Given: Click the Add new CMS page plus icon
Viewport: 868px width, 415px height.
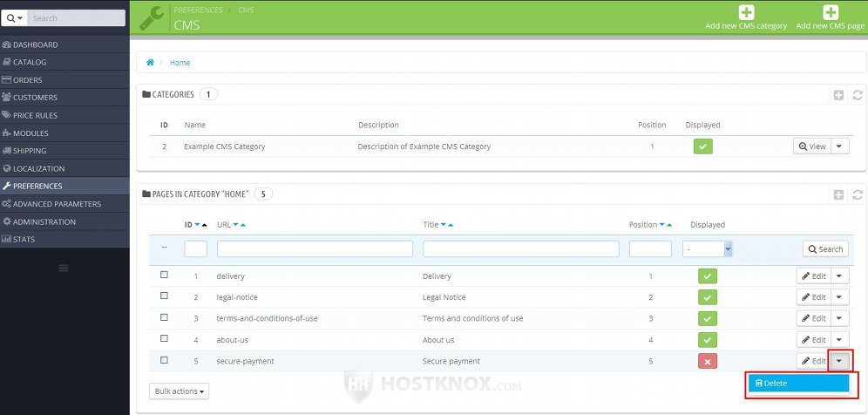Looking at the screenshot, I should tap(831, 12).
